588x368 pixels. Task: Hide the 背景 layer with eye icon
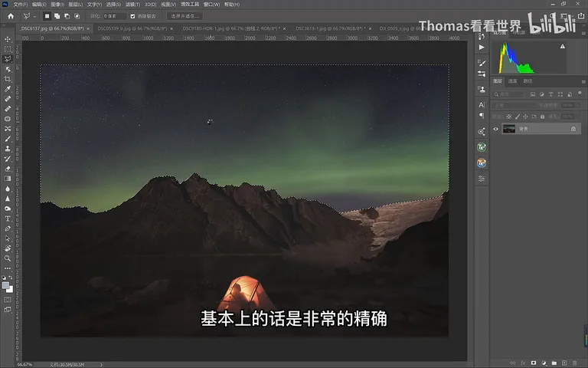[496, 129]
